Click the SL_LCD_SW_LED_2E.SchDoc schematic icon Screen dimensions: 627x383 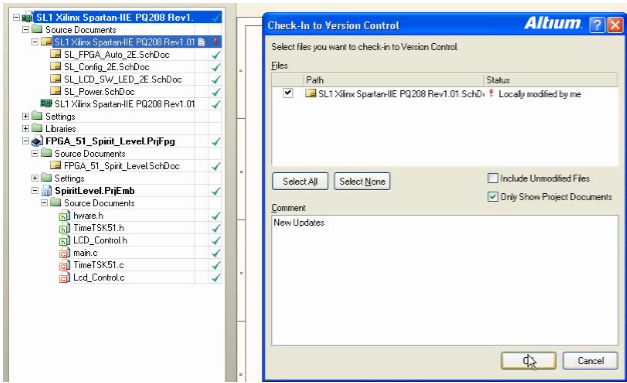click(x=56, y=79)
